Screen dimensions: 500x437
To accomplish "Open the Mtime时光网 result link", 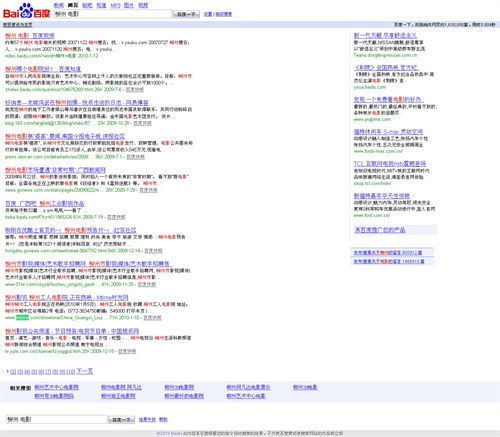I will point(67,298).
